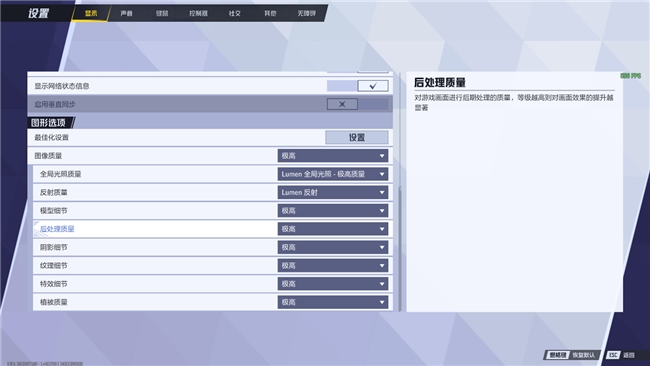Click the 阴影细节 dropdown arrow
The width and height of the screenshot is (650, 366).
382,247
